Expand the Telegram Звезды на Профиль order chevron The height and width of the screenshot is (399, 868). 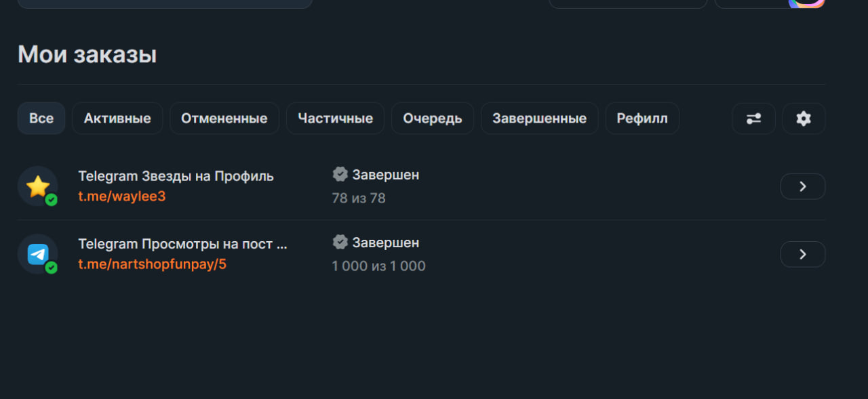803,186
